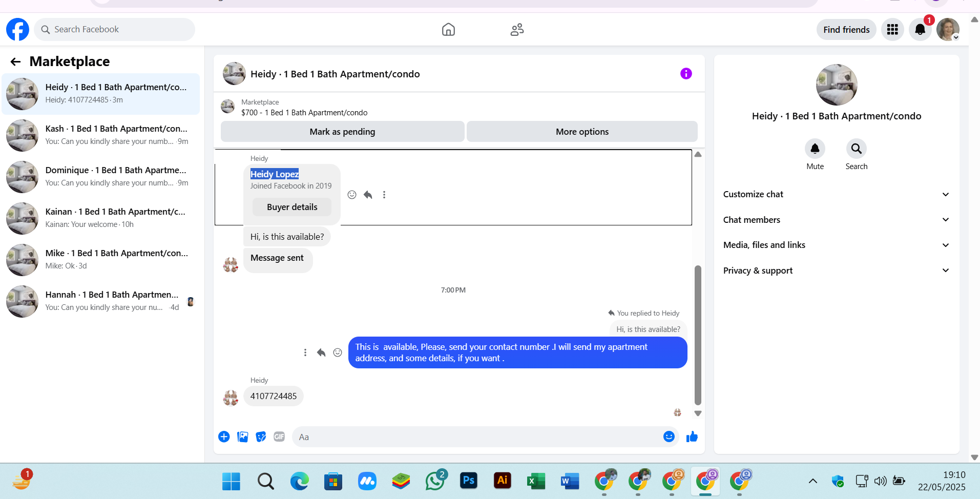980x499 pixels.
Task: Open Microsoft Store from taskbar
Action: [x=333, y=482]
